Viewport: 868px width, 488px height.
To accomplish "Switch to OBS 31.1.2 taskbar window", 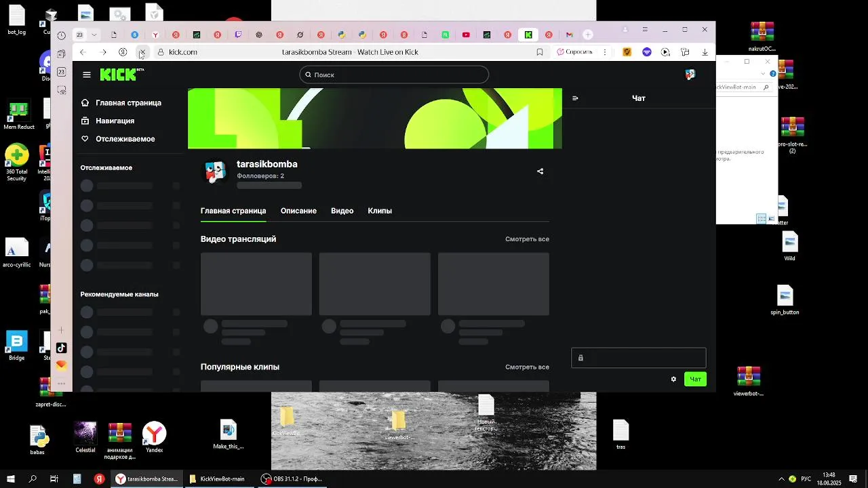I will (293, 479).
